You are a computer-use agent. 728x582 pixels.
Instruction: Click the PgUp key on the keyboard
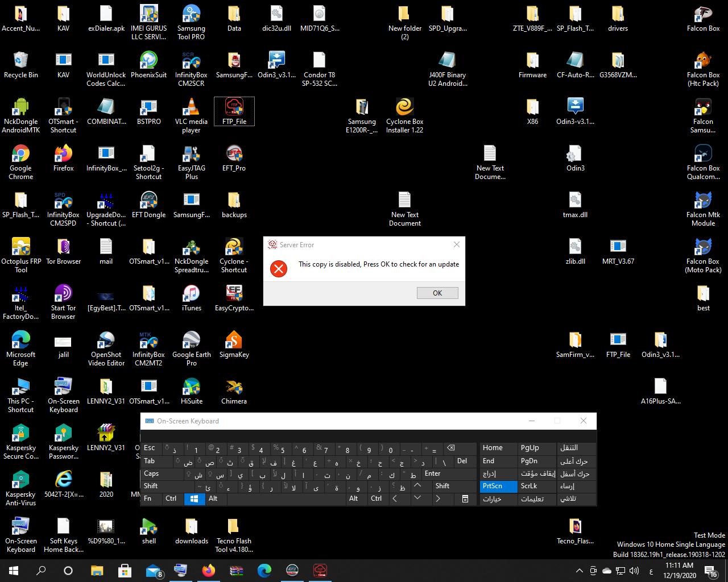[x=536, y=449]
